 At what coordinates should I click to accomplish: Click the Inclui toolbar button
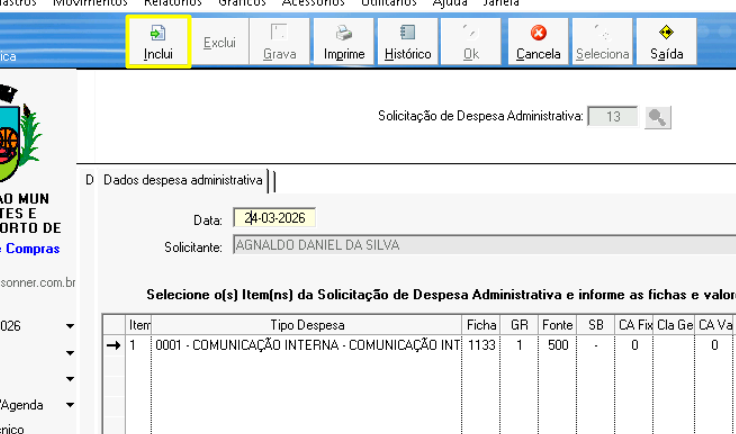(x=158, y=43)
